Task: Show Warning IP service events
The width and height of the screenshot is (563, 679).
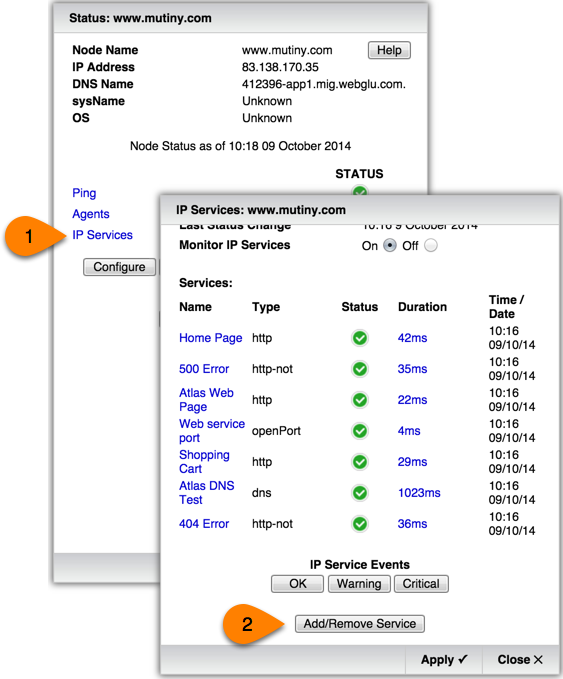Action: (x=359, y=584)
